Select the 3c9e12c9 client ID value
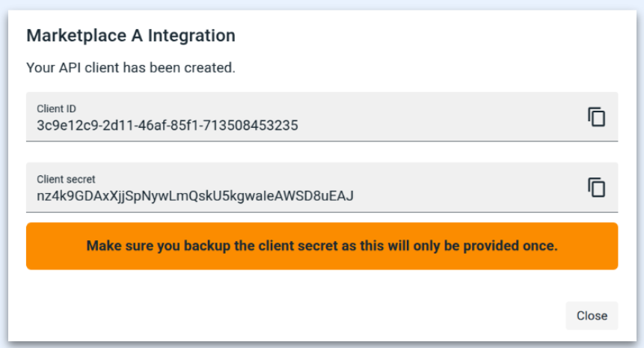 pos(167,126)
